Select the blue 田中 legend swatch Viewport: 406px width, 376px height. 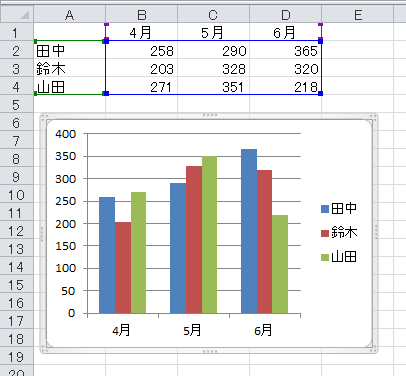coord(325,209)
